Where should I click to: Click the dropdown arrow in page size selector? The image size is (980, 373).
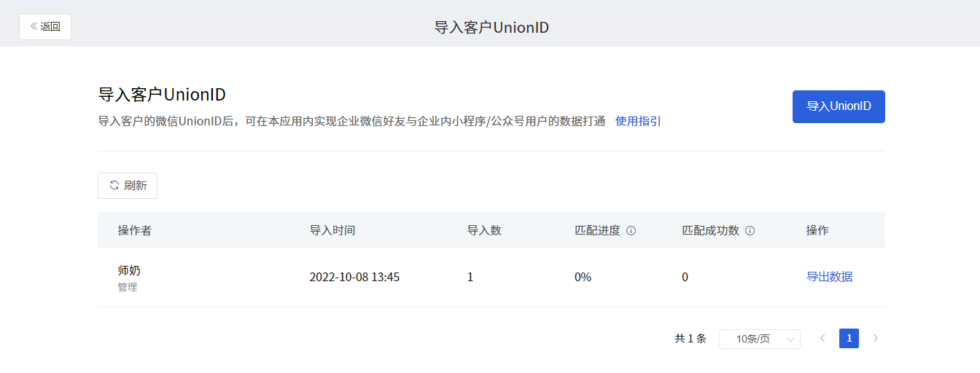coord(790,339)
